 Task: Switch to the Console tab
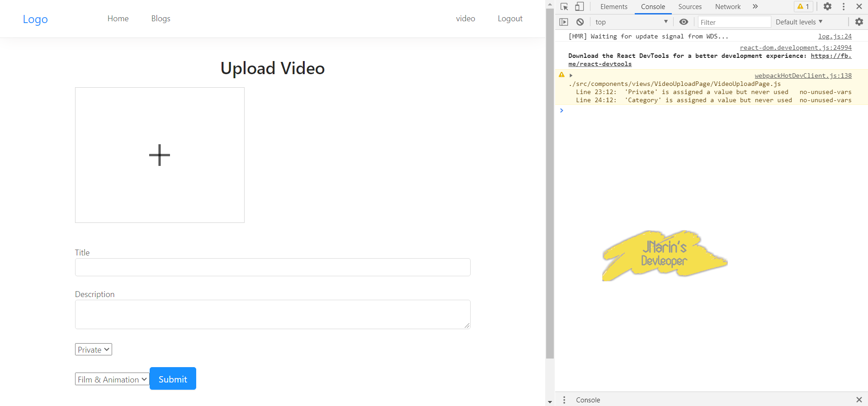tap(653, 7)
